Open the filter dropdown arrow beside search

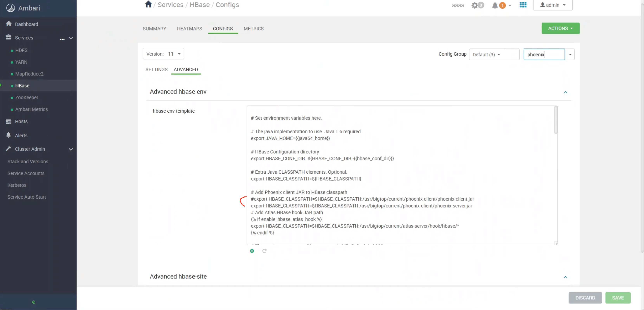(x=570, y=54)
